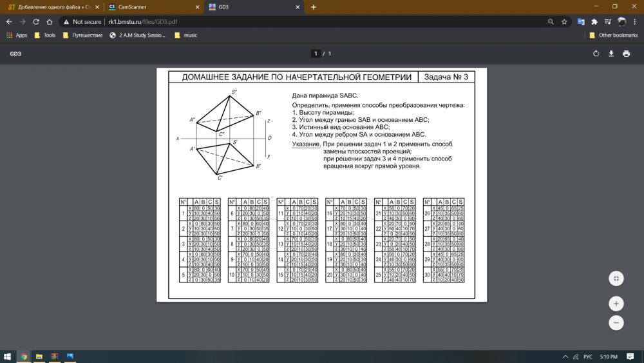The image size is (644, 363).
Task: Print the PDF document
Action: [626, 54]
